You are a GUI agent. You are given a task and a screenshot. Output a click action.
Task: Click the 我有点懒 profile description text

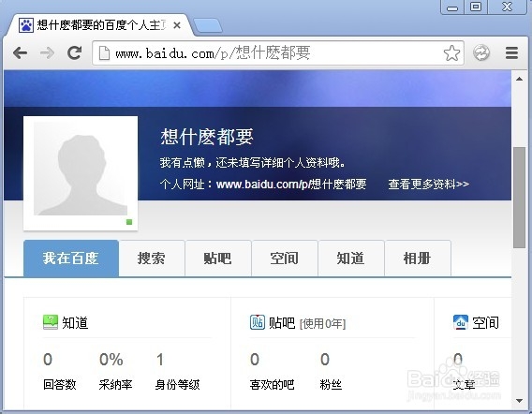[x=253, y=163]
